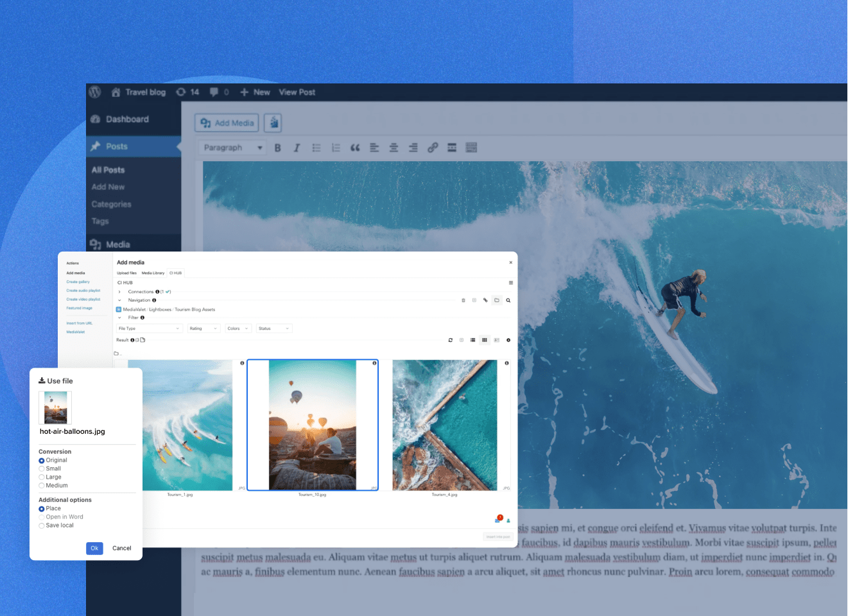Switch to Upload files tab
The image size is (848, 616).
[x=126, y=273]
